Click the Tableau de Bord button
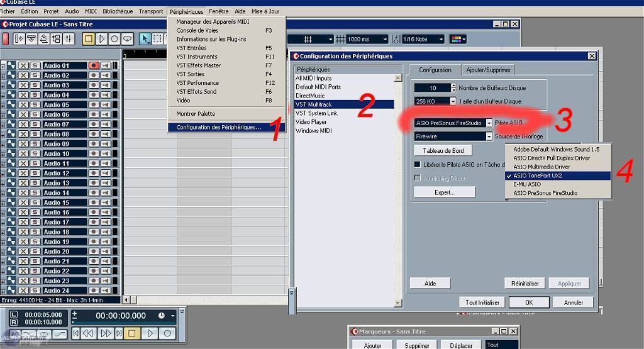The width and height of the screenshot is (644, 349). tap(443, 151)
